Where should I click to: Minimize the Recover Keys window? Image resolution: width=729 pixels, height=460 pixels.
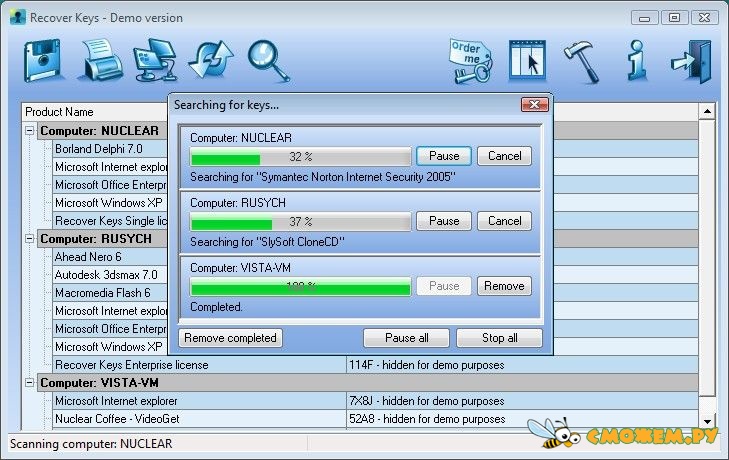click(644, 18)
